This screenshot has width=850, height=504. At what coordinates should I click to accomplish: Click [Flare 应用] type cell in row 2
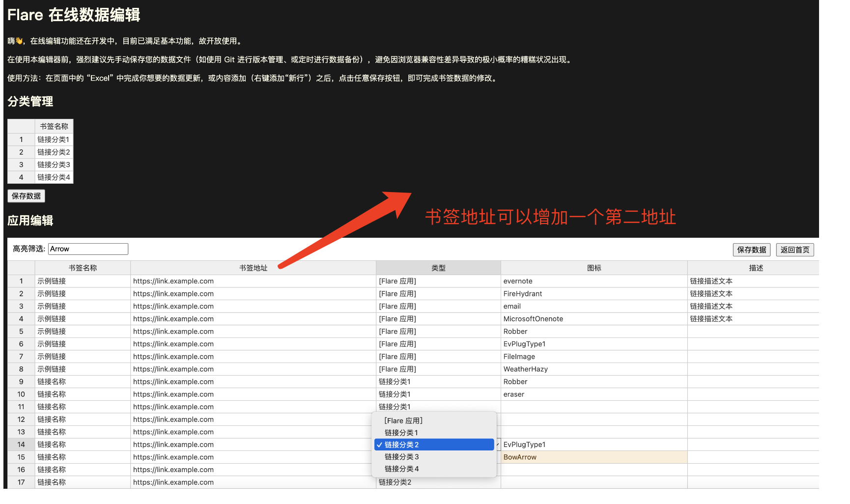point(438,294)
